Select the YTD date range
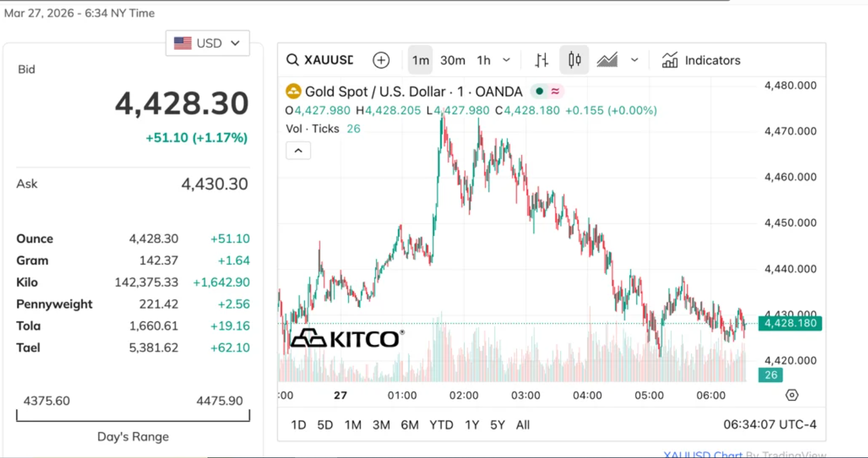 point(441,425)
